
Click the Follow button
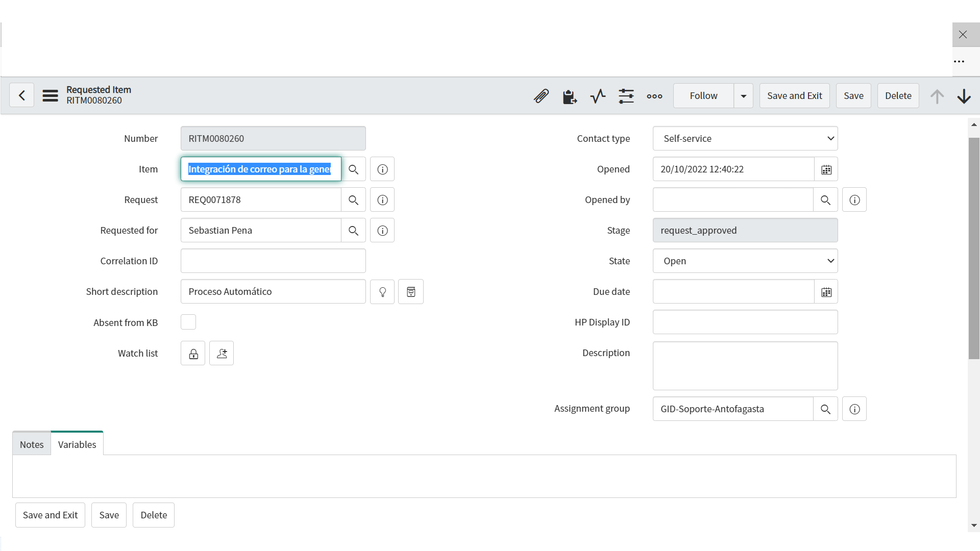pyautogui.click(x=703, y=96)
